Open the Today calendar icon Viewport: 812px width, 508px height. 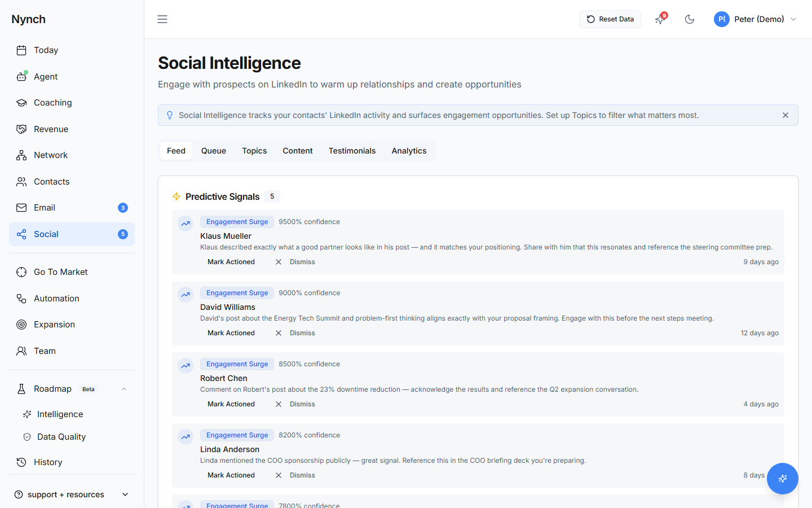pos(21,50)
